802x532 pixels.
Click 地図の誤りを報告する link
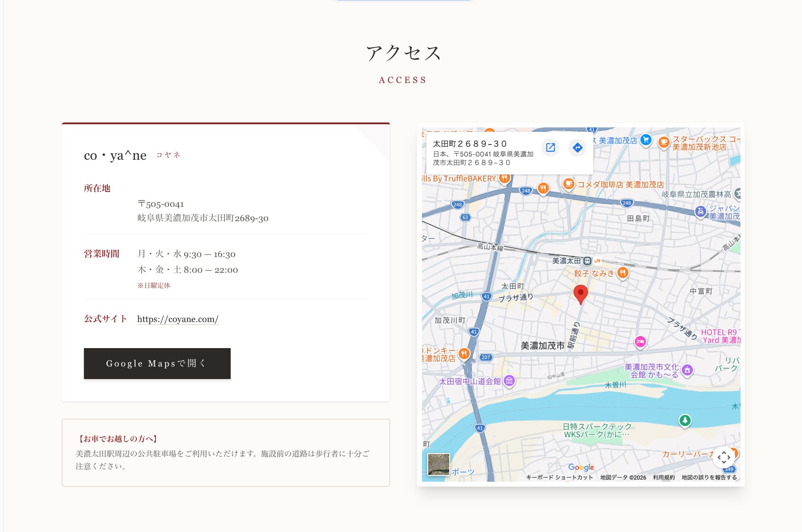(709, 477)
